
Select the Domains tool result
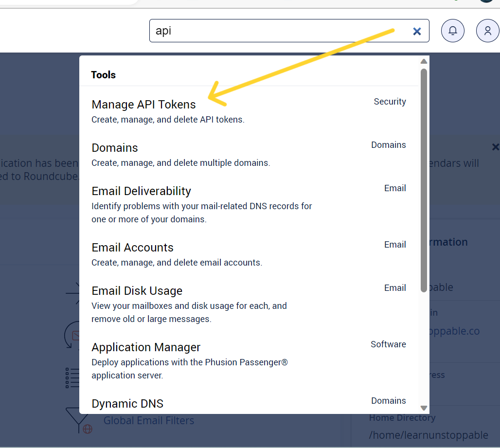(115, 148)
